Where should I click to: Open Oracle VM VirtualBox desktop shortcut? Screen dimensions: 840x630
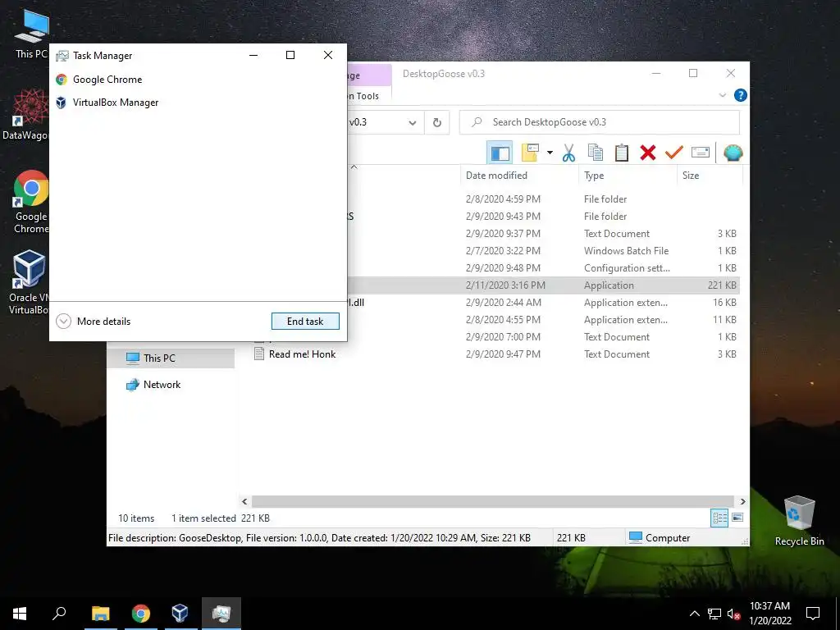point(28,282)
